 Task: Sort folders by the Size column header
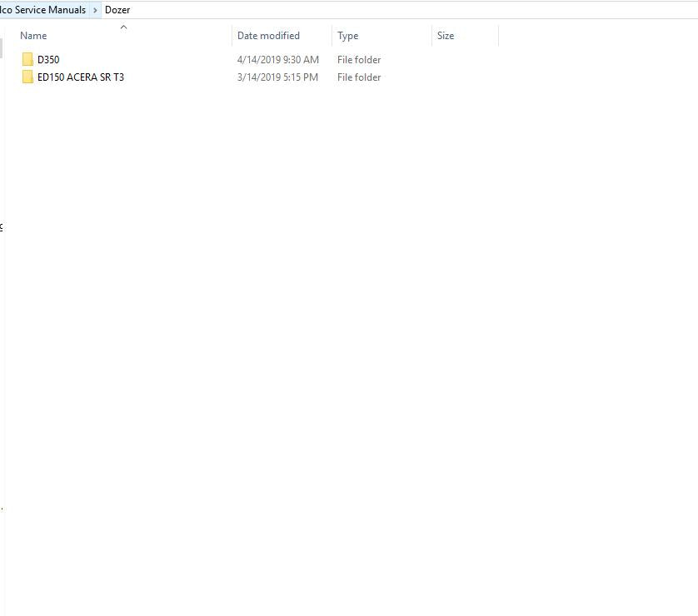pyautogui.click(x=446, y=36)
